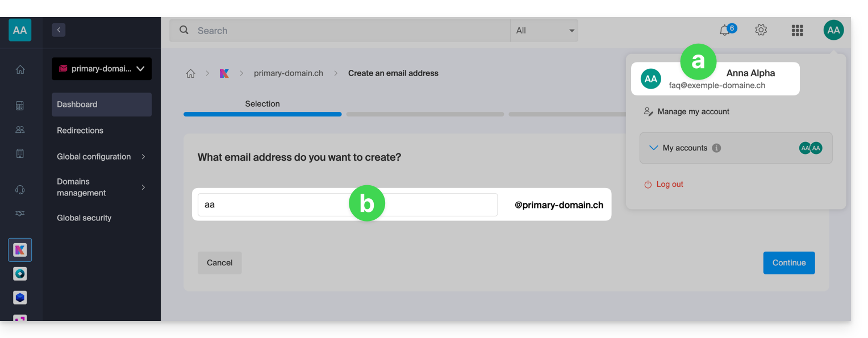Expand the Domains management submenu
The image size is (868, 338).
pos(102,187)
